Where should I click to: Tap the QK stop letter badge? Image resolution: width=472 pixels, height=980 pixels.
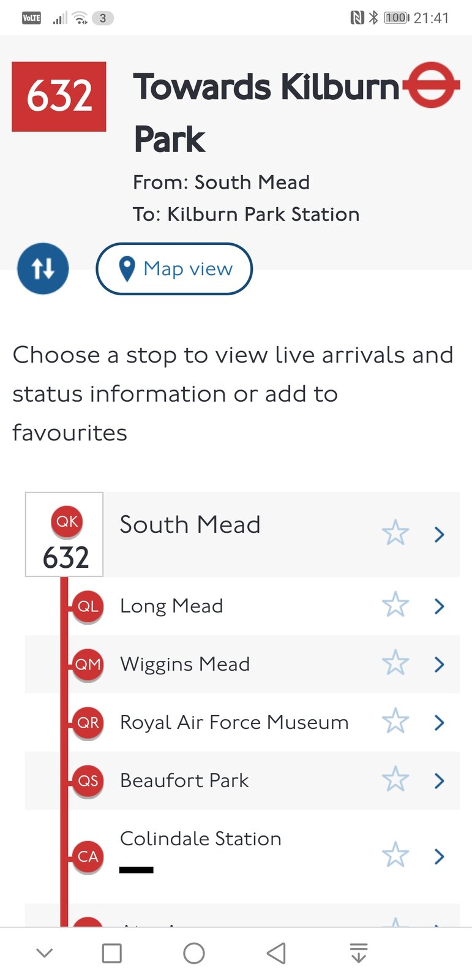(67, 521)
